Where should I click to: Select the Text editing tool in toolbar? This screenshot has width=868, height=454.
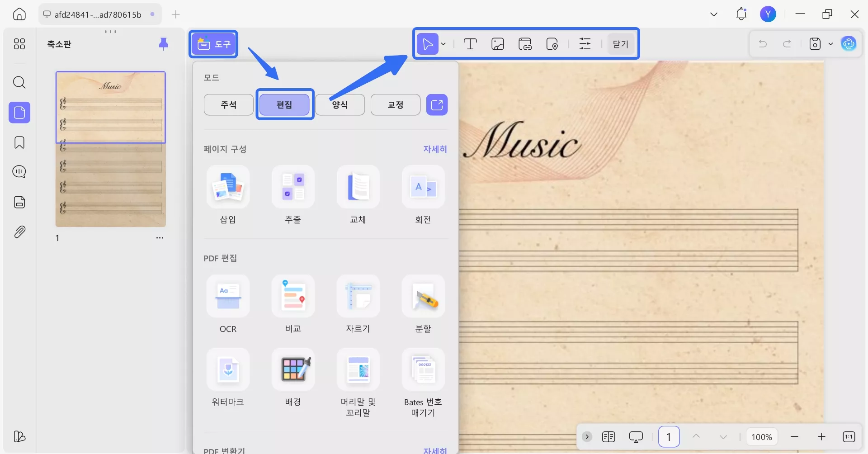point(470,43)
